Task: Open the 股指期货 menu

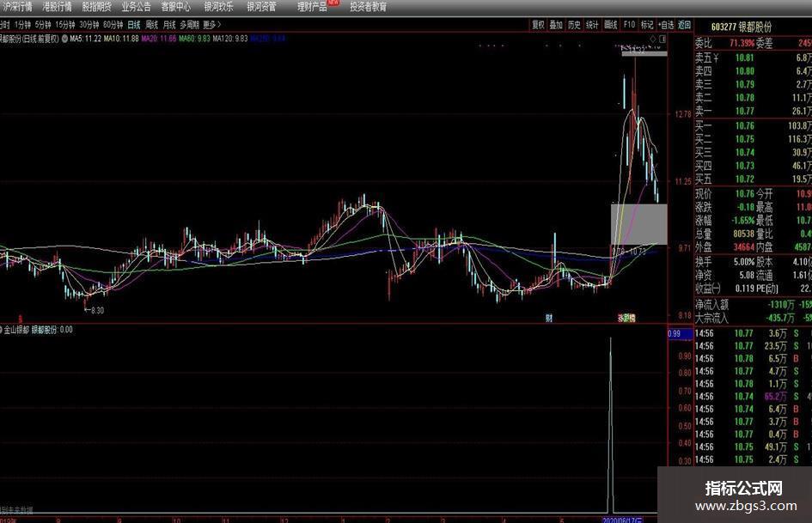Action: point(97,7)
